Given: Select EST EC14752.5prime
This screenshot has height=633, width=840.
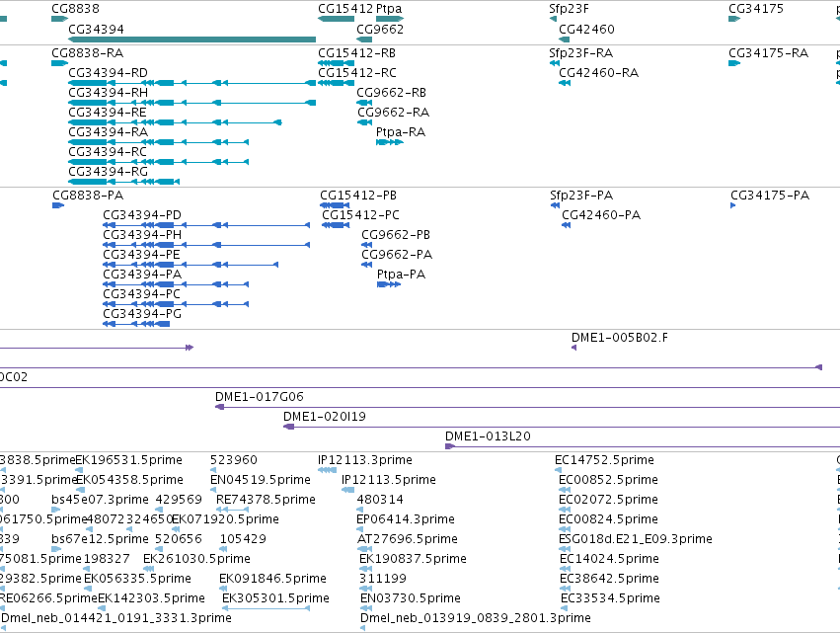Looking at the screenshot, I should click(604, 460).
